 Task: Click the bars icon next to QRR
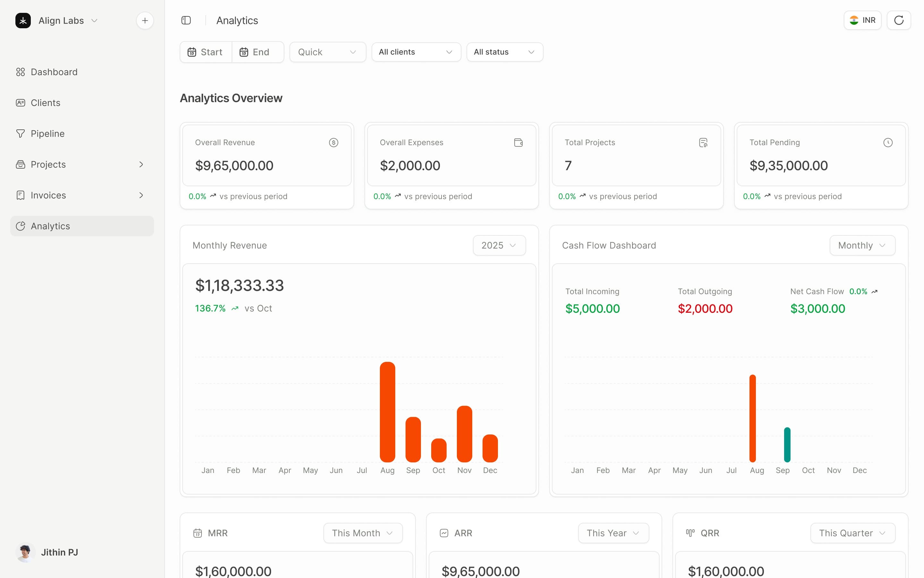[690, 533]
